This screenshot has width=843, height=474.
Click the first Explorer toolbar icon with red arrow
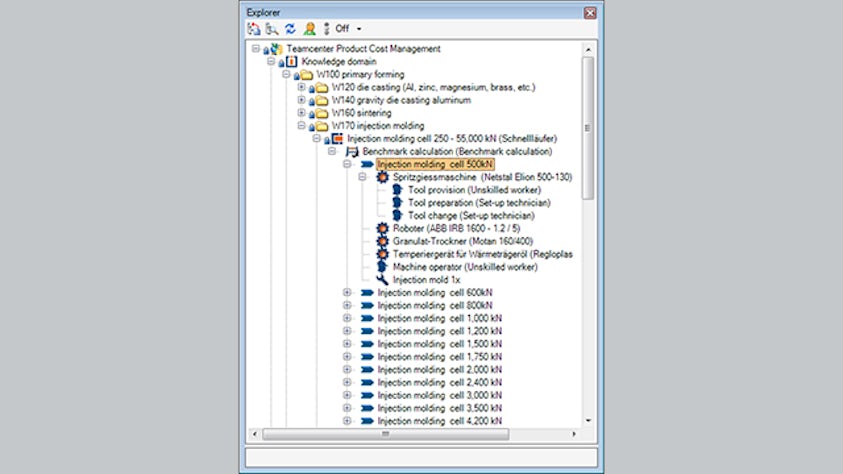[x=254, y=28]
